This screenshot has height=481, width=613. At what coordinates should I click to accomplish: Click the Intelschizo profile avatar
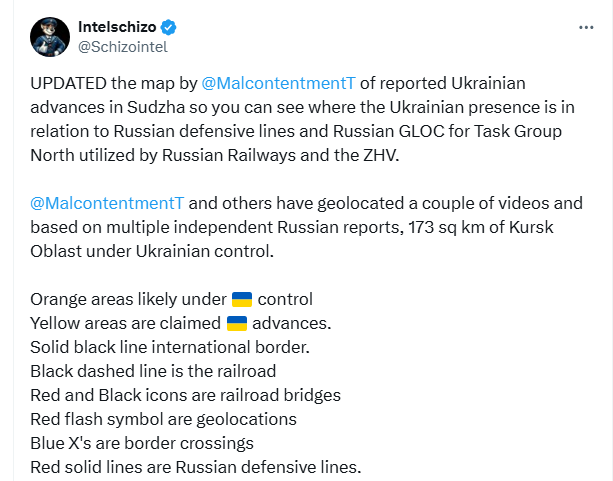tap(49, 34)
